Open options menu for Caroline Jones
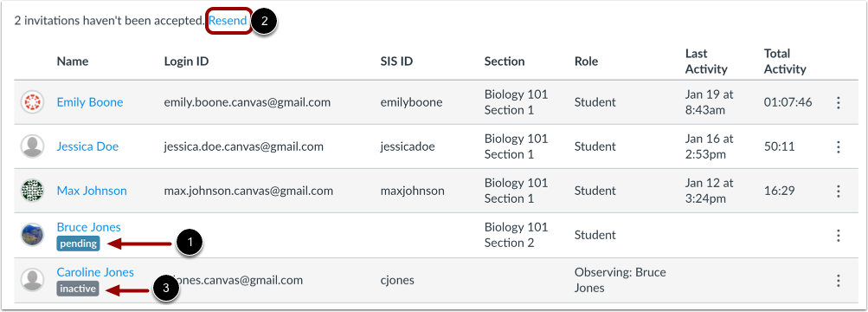The width and height of the screenshot is (868, 312). pyautogui.click(x=838, y=281)
